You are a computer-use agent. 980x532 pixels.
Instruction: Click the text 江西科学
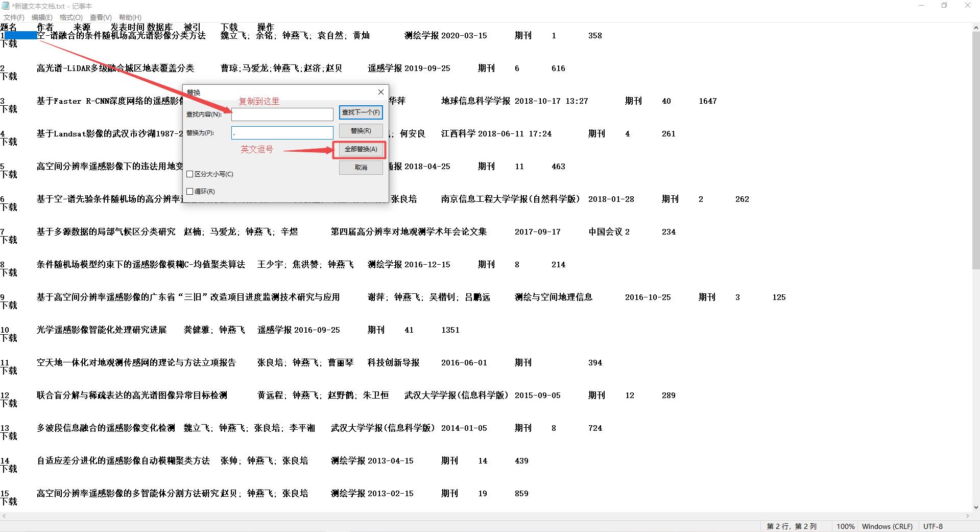(x=458, y=134)
